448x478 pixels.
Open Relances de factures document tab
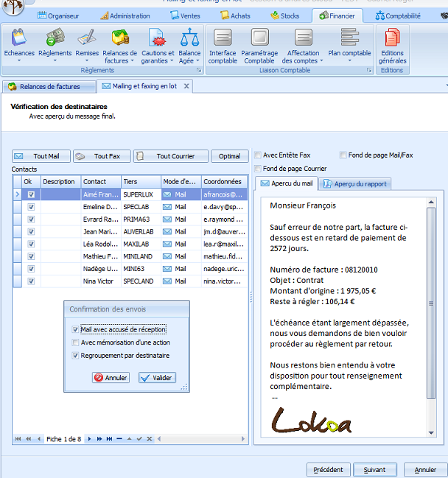click(x=49, y=87)
